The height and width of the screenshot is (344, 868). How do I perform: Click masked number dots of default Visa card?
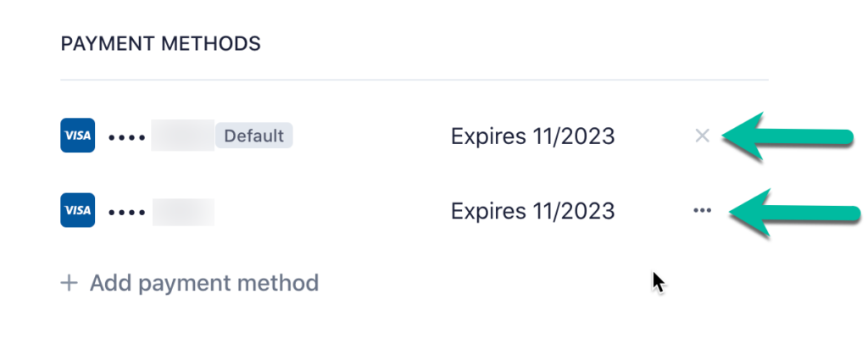[x=127, y=137]
